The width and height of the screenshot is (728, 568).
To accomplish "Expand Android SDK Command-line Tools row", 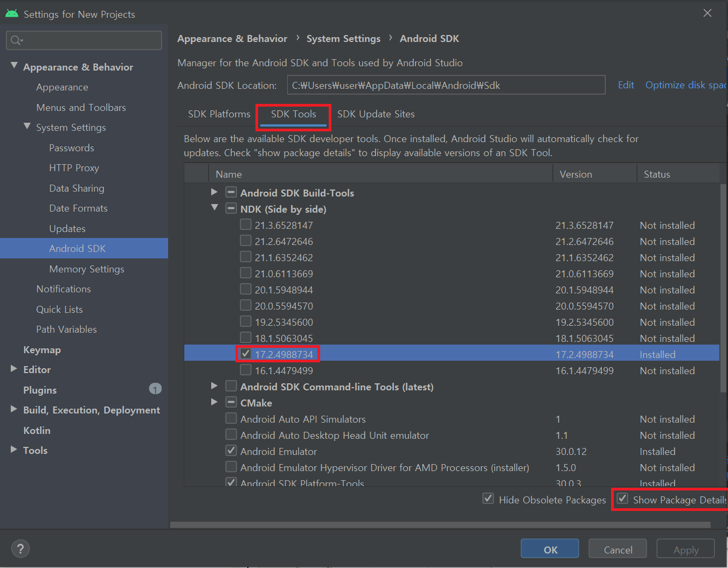I will [x=214, y=385].
